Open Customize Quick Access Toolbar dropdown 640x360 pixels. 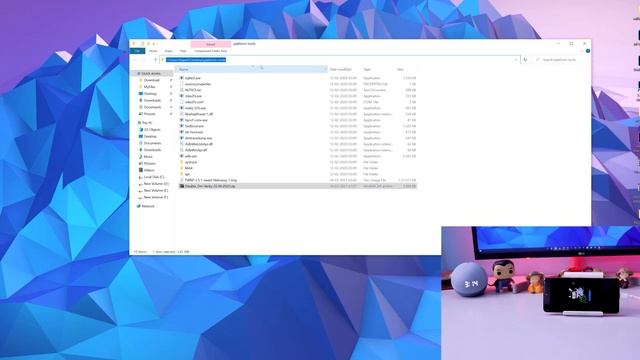pos(154,44)
